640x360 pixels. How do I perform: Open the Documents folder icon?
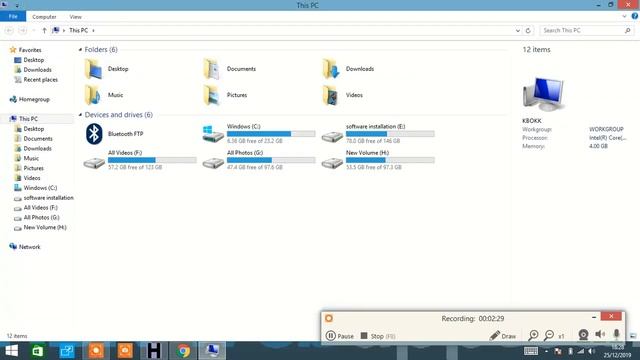(x=212, y=69)
